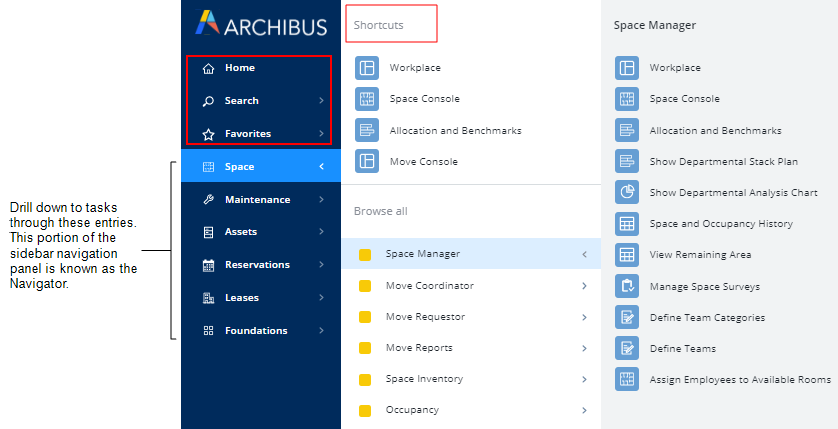Open Space Console shortcut link
838x429 pixels.
click(420, 99)
